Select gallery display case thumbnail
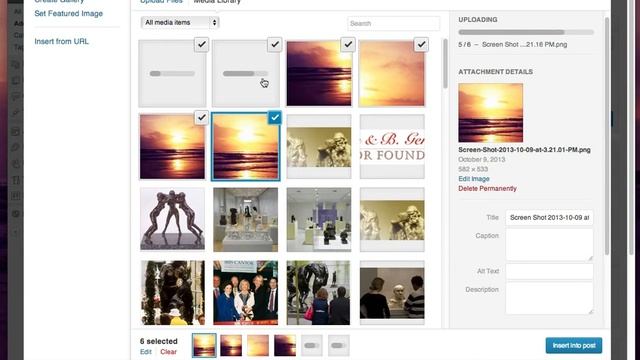 point(245,219)
